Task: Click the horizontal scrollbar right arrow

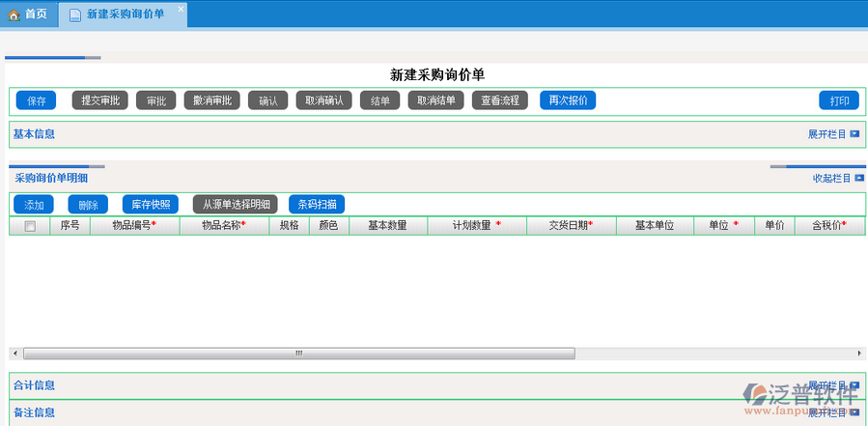Action: pos(859,354)
